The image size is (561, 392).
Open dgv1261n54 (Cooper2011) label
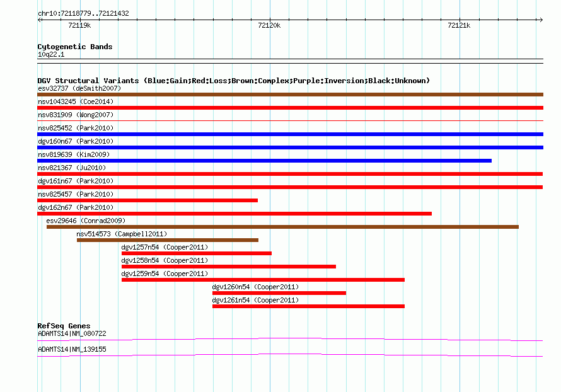255,300
